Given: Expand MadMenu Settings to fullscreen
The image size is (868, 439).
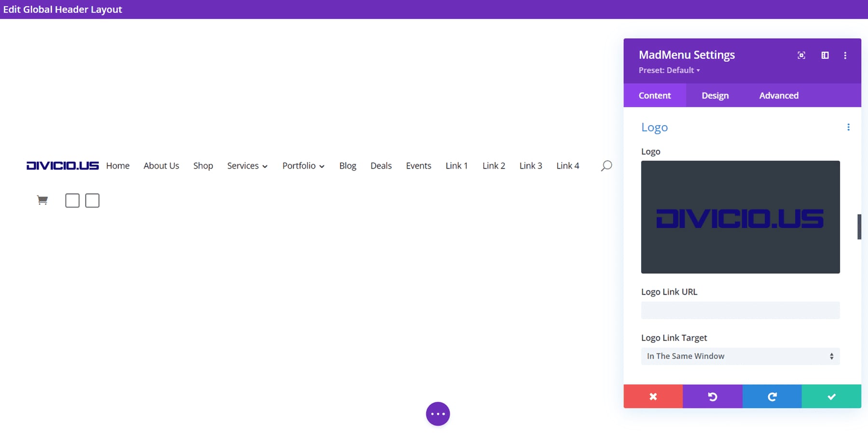Looking at the screenshot, I should [x=801, y=55].
